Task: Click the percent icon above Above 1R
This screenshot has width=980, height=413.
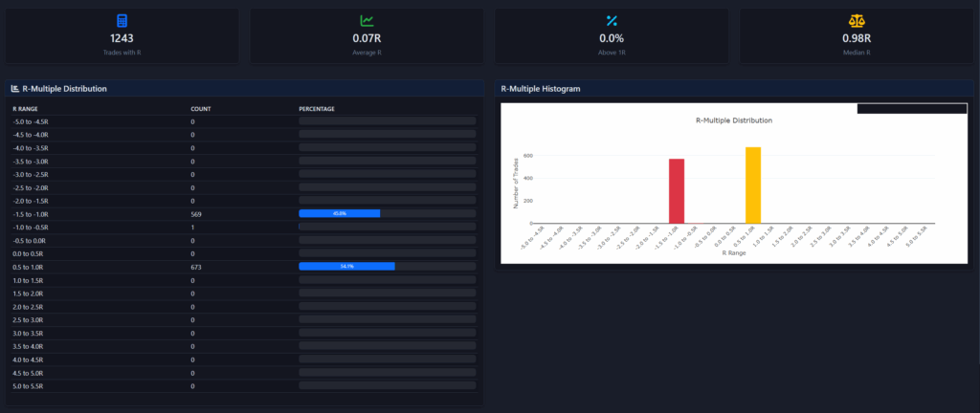Action: [612, 21]
